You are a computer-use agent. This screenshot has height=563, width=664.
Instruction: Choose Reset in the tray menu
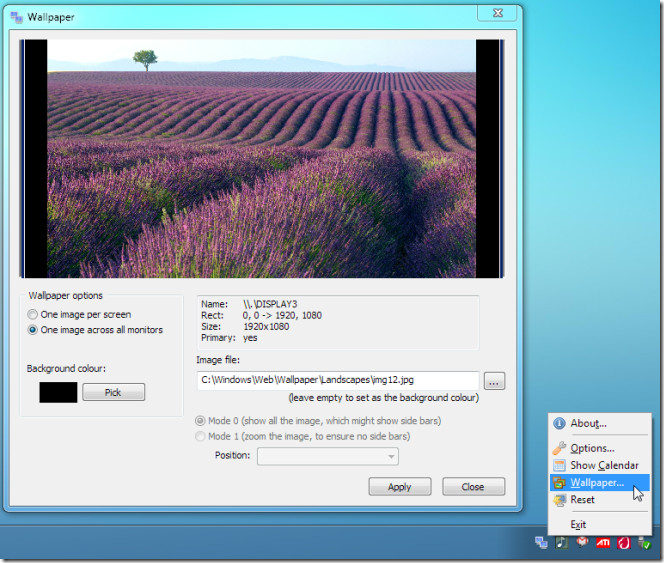click(600, 500)
